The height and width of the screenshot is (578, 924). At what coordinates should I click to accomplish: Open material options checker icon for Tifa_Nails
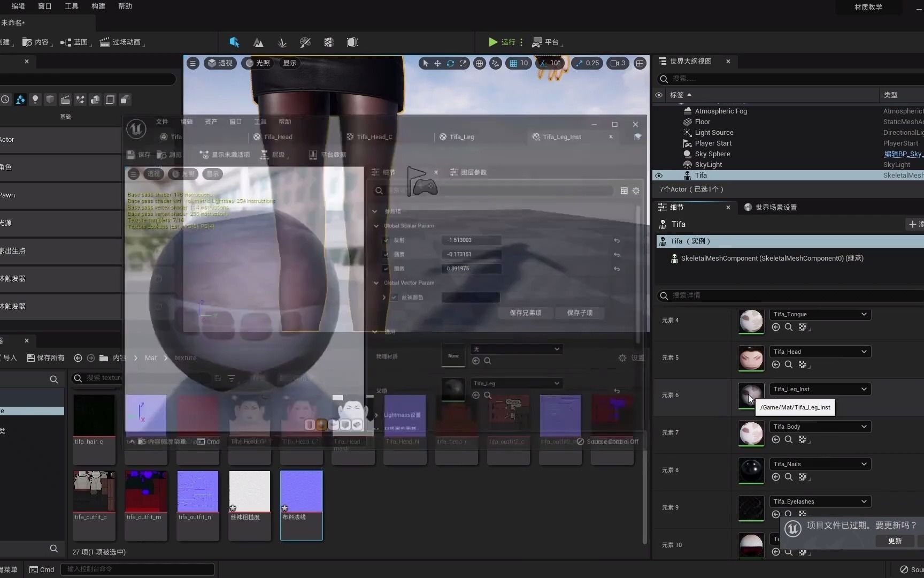coord(803,477)
